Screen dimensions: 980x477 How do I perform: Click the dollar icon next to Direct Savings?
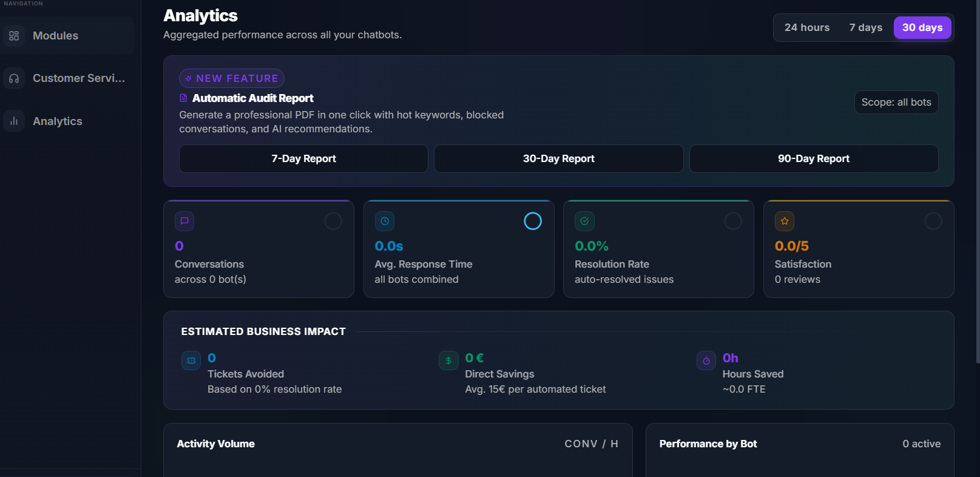[448, 360]
